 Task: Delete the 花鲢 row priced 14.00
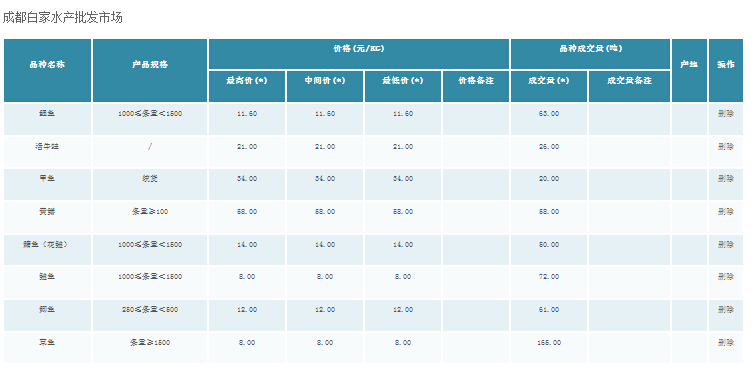click(725, 244)
